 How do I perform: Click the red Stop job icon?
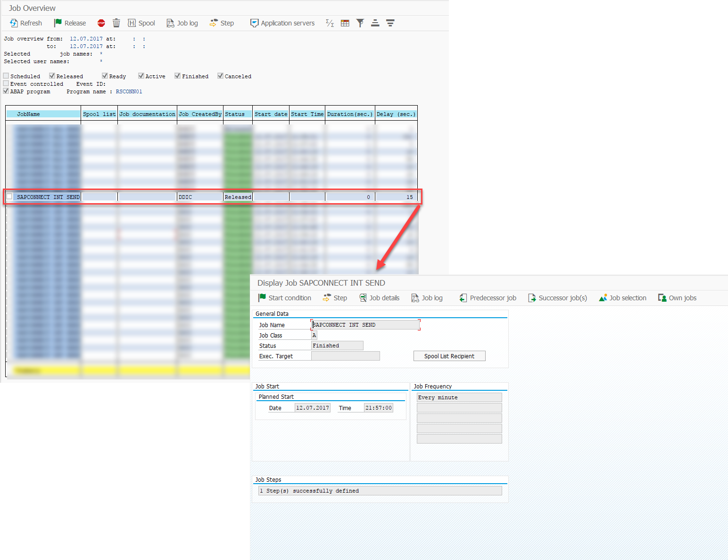101,23
